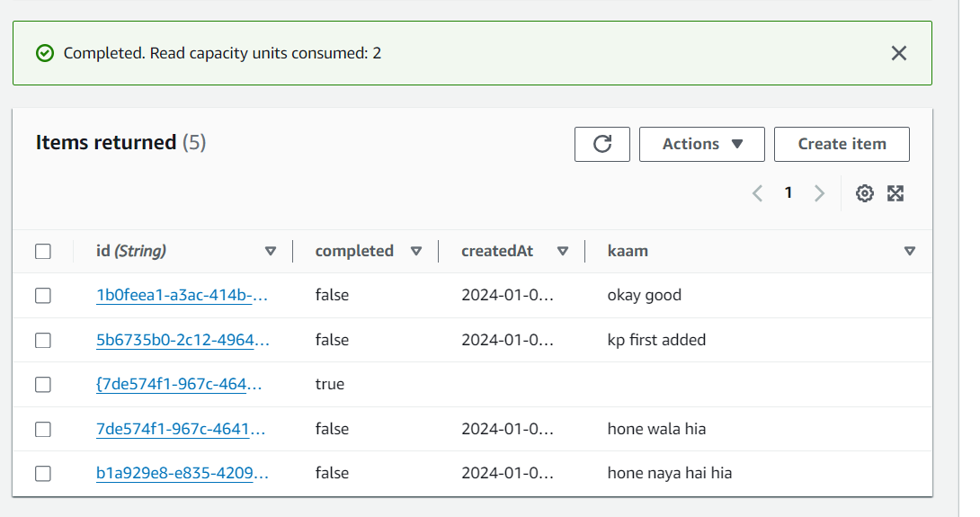Select page number 1

coord(788,192)
